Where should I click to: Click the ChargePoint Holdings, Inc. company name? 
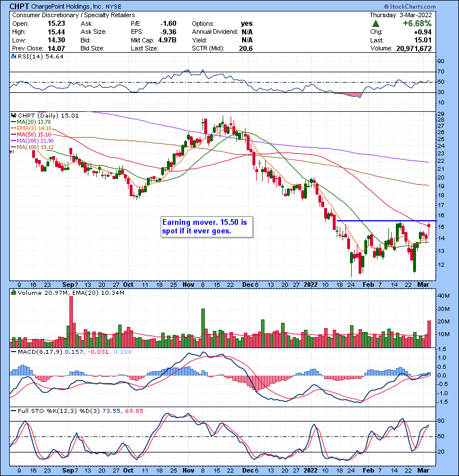pos(67,6)
